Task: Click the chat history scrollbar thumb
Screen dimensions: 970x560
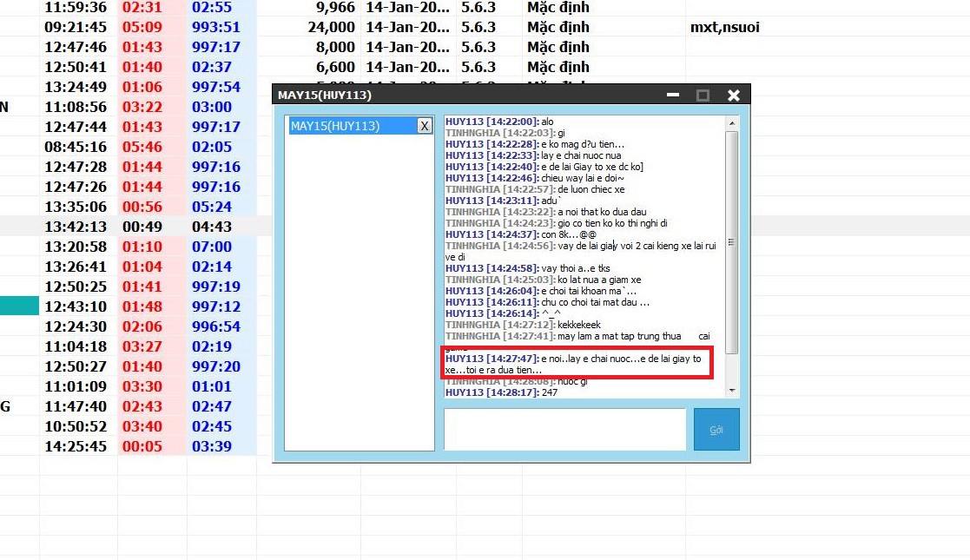Action: click(x=732, y=242)
